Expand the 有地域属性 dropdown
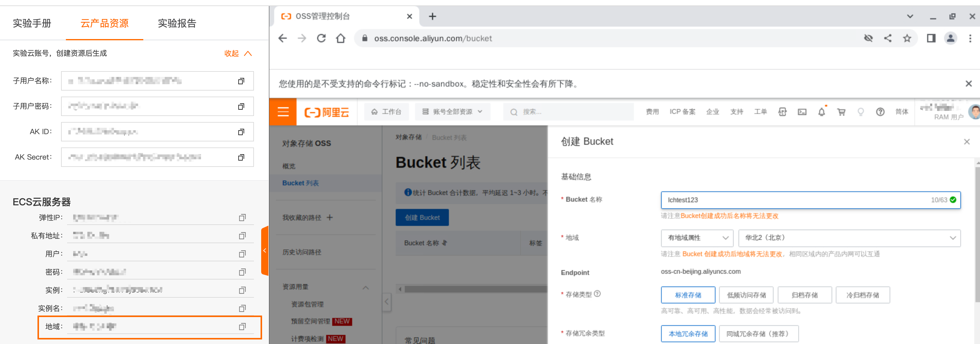Image resolution: width=980 pixels, height=344 pixels. [697, 238]
